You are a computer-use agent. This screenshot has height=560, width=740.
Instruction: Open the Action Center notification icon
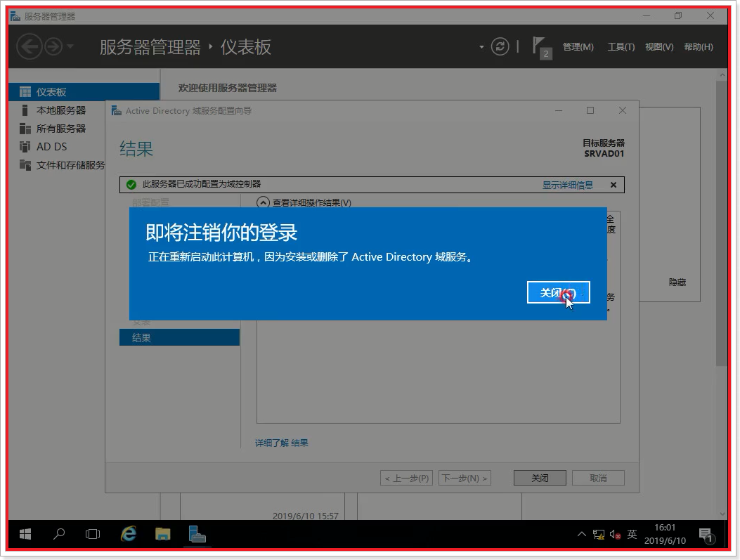[706, 535]
